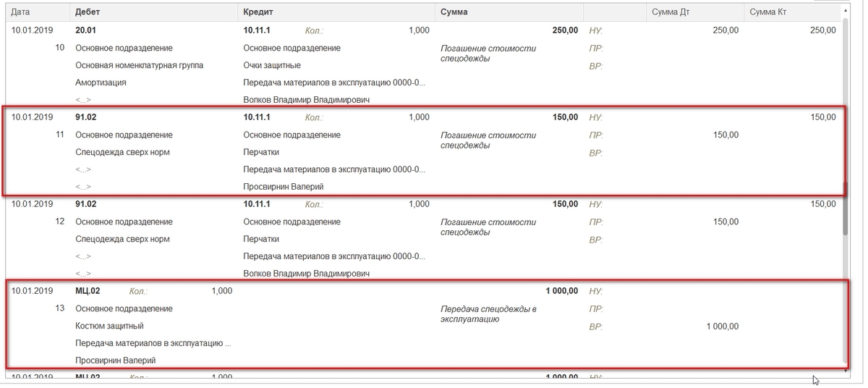Click the "Дата" column header
868x388 pixels.
[x=20, y=12]
